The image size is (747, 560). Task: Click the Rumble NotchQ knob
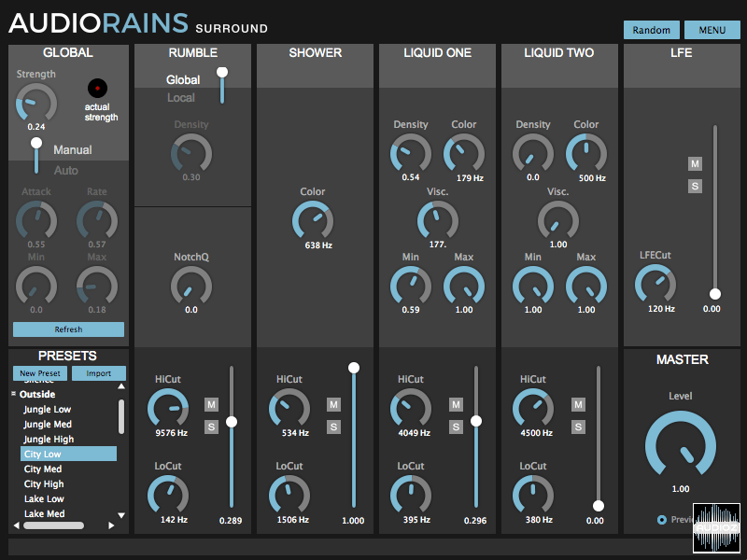coord(191,287)
